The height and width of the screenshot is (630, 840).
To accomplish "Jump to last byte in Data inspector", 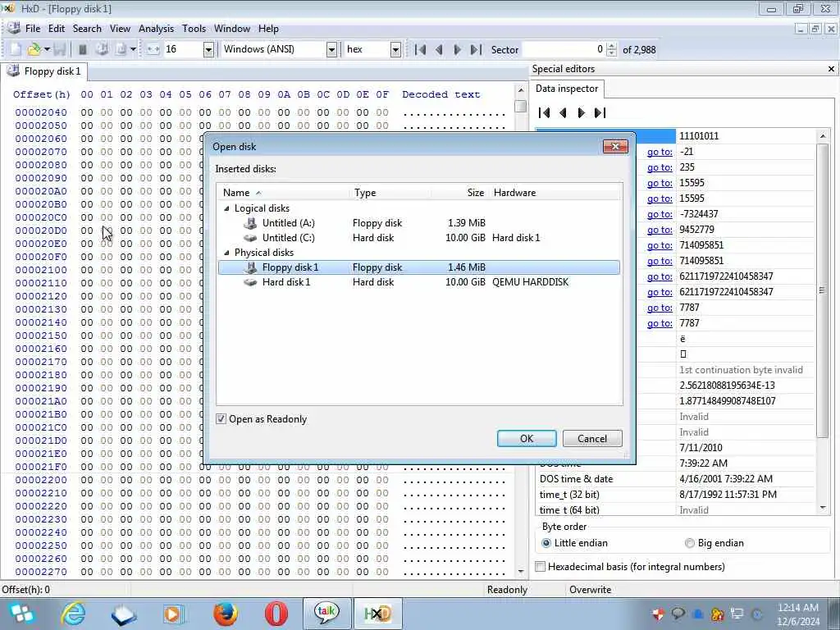I will pyautogui.click(x=600, y=112).
